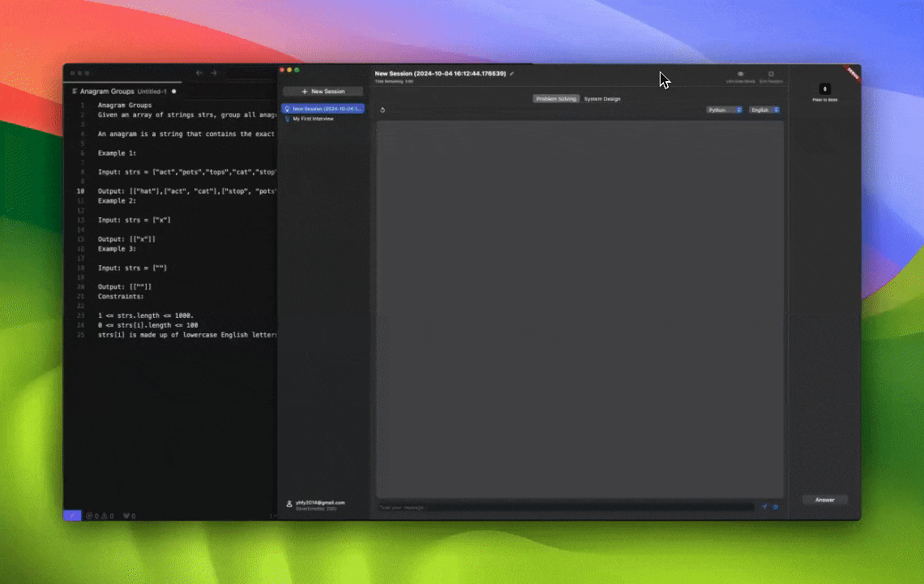Click the screenshot icon beside send arrow
Image resolution: width=924 pixels, height=584 pixels.
776,507
